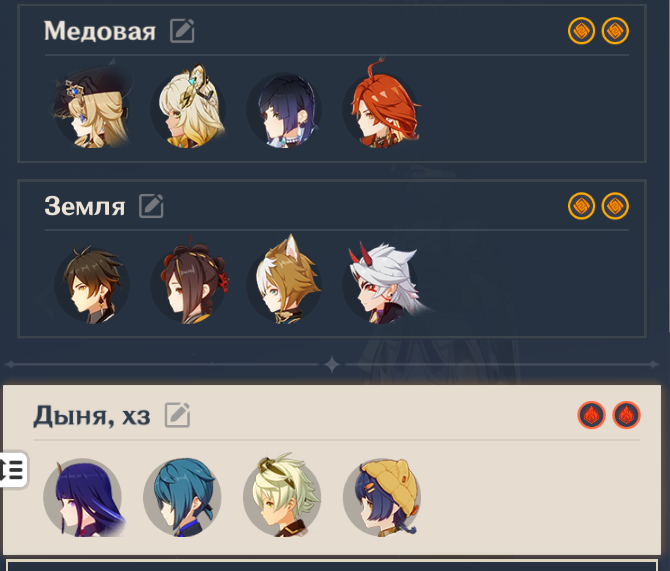Select Zhongli's portrait in the Земля team

(x=91, y=285)
